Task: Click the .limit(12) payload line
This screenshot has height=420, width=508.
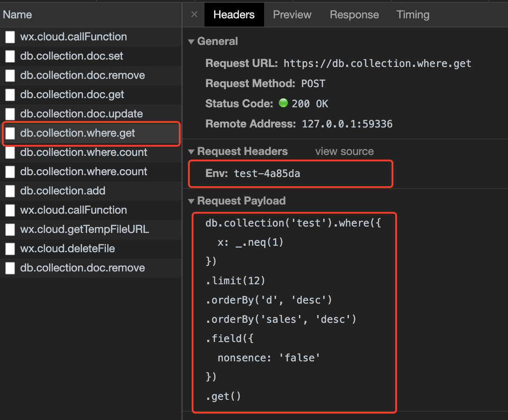Action: [236, 281]
